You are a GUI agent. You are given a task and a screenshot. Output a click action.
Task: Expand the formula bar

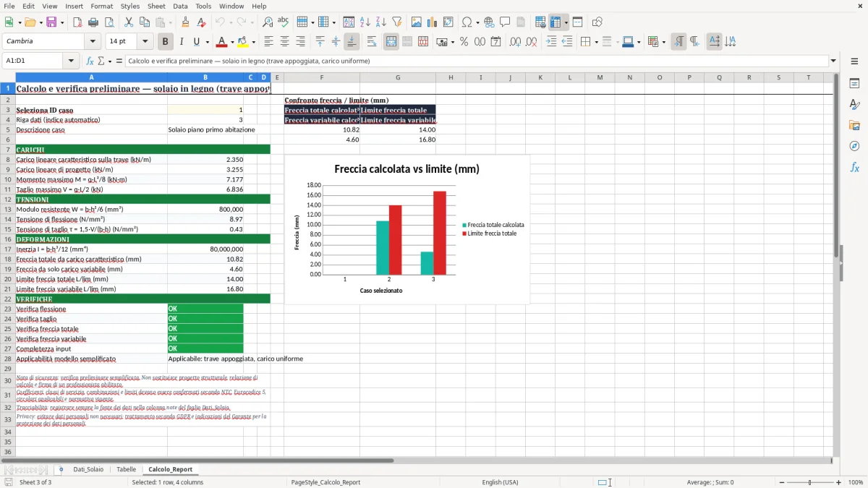point(833,61)
